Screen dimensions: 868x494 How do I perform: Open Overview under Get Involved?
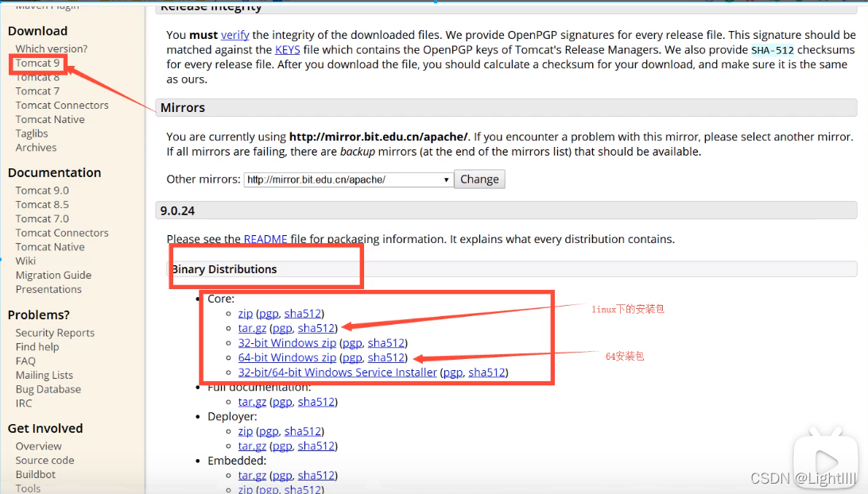38,446
